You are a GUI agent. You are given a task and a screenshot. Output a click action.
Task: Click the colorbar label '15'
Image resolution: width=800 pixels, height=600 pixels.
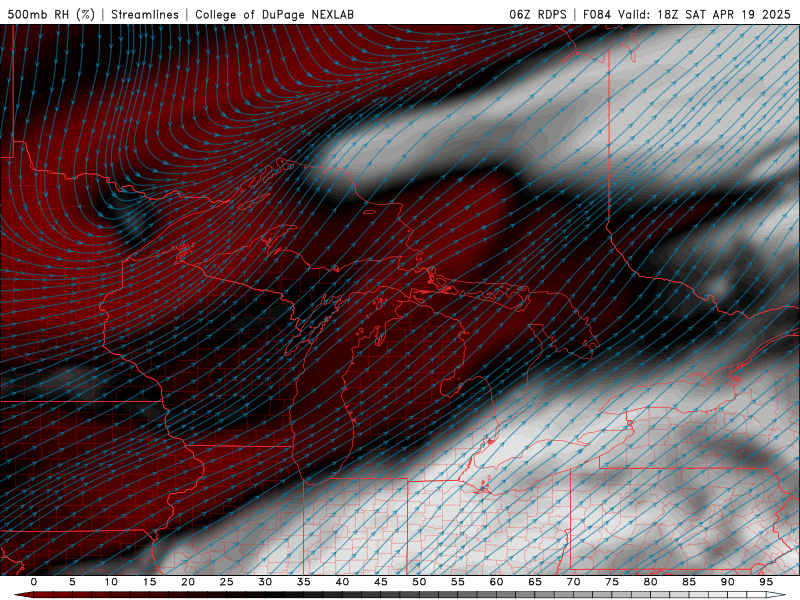coord(149,582)
